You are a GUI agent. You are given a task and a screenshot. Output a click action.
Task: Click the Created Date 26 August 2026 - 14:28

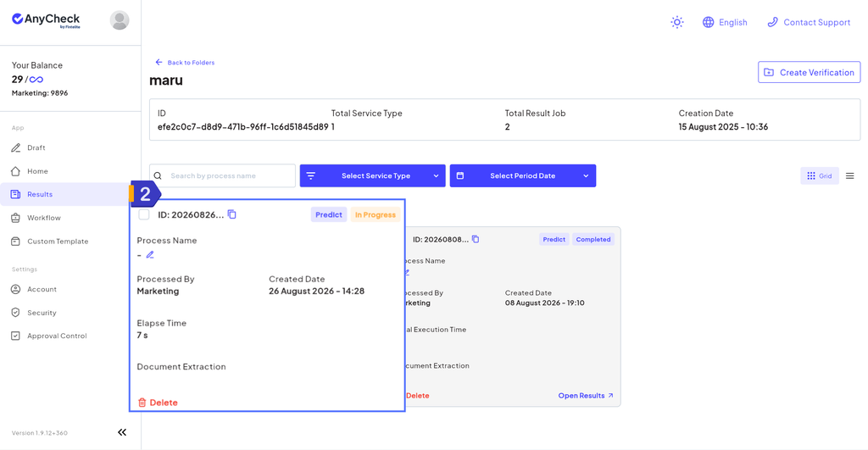point(317,292)
